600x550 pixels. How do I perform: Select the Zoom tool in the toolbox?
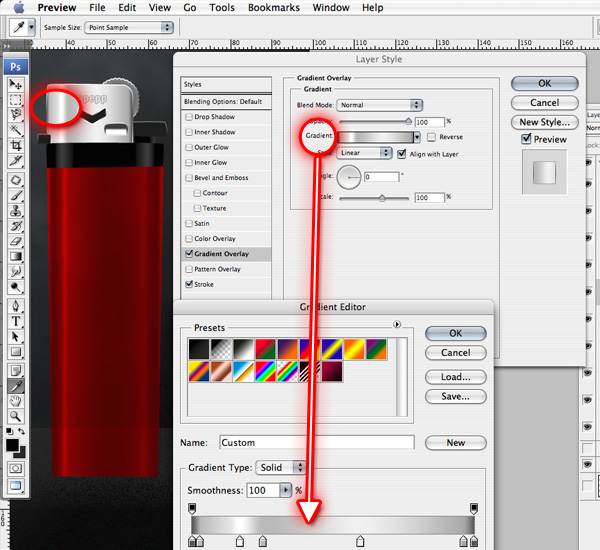pyautogui.click(x=16, y=415)
